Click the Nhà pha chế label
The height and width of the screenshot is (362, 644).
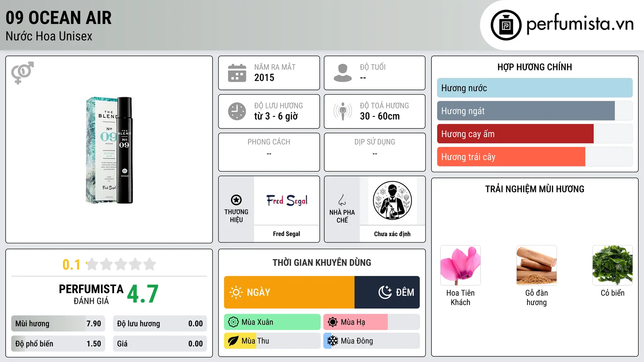click(x=342, y=216)
